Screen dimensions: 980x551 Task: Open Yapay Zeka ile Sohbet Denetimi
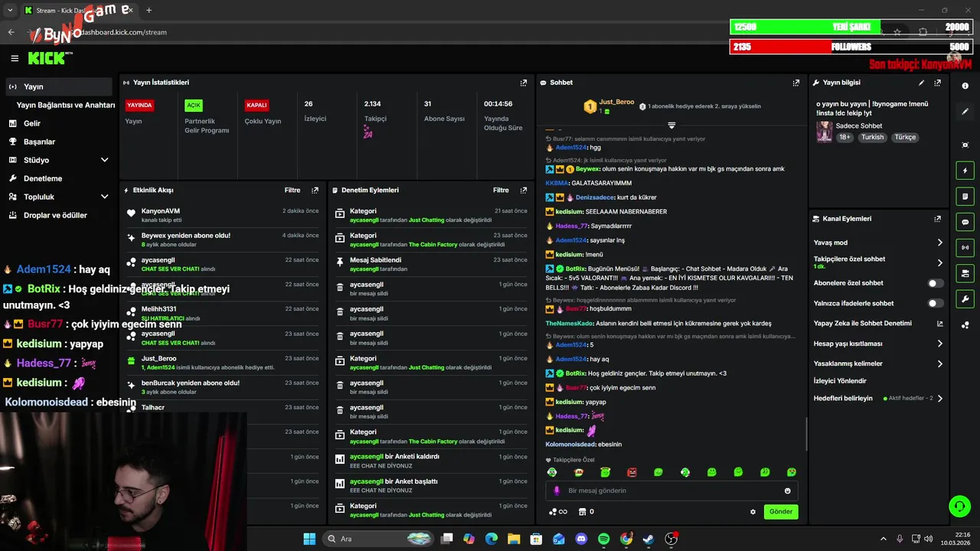878,324
